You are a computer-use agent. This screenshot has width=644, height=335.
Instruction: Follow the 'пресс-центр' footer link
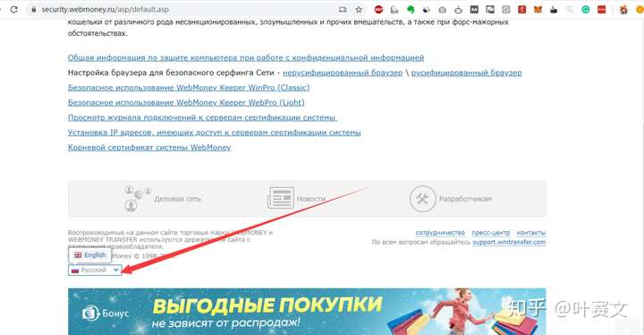(x=490, y=233)
